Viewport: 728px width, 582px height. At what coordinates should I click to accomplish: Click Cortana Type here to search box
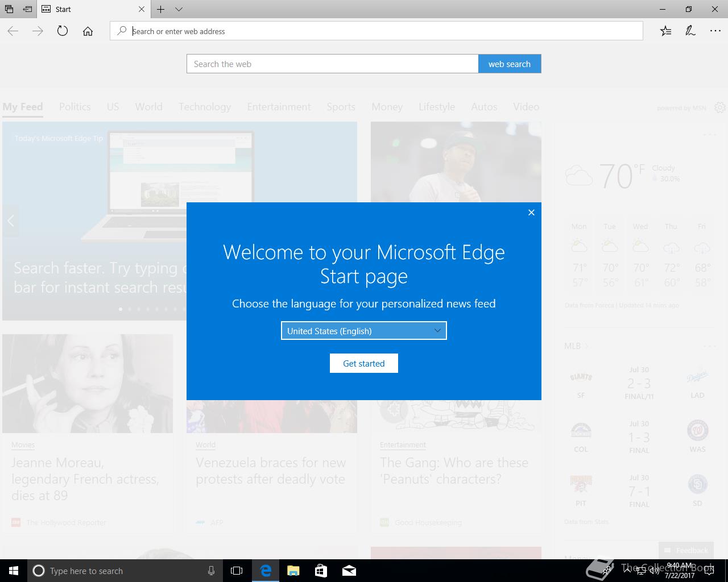[x=125, y=571]
